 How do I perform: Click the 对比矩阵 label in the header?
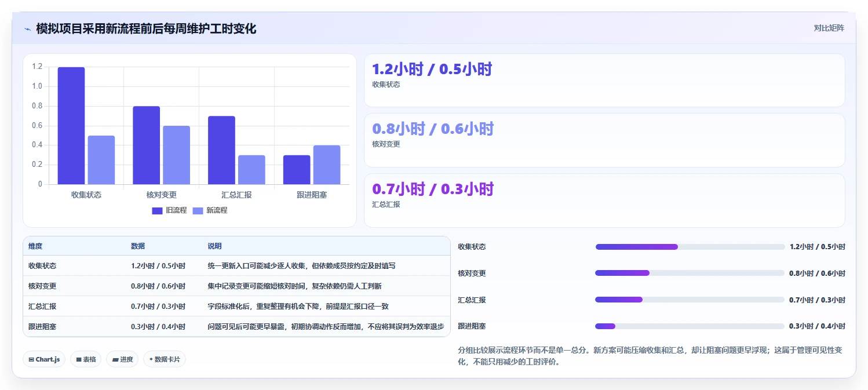click(829, 28)
